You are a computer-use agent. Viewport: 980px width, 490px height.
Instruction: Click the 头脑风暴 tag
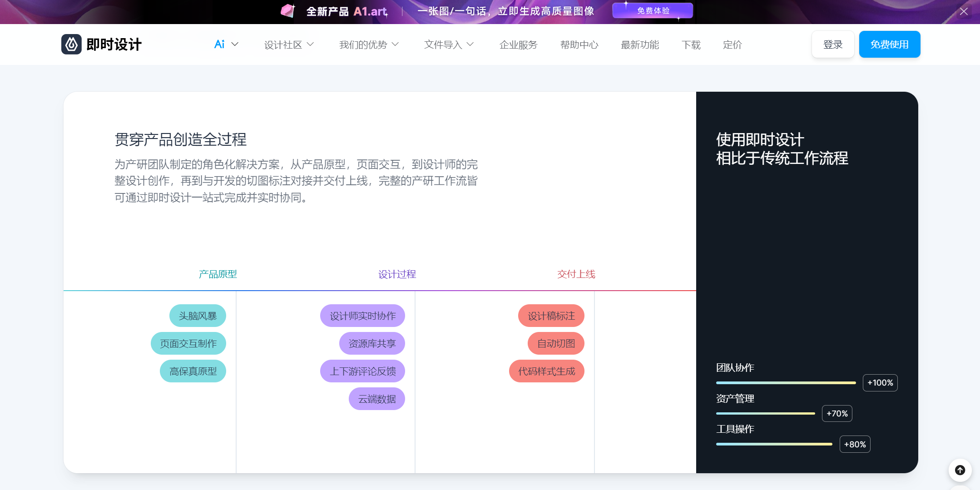(198, 316)
